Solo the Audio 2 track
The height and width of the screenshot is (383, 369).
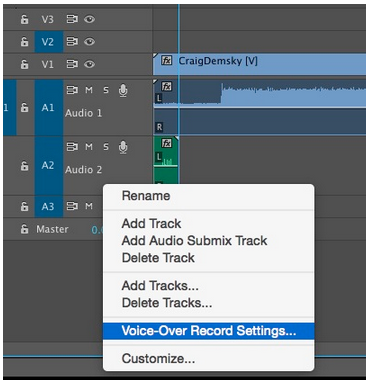[106, 147]
